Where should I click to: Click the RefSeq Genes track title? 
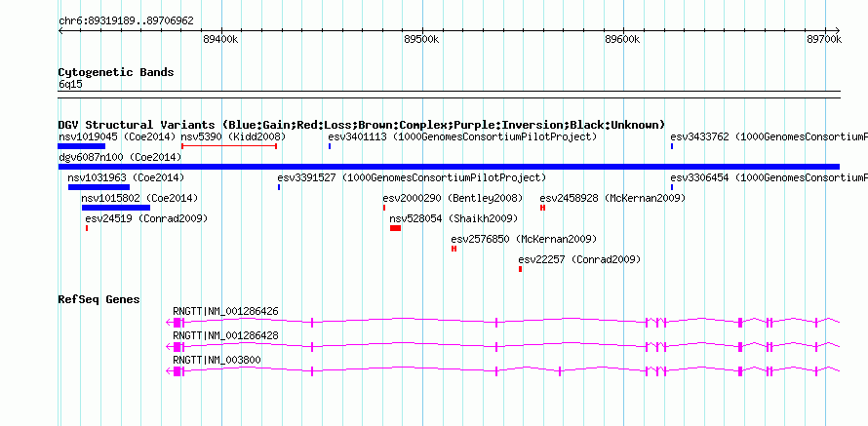pyautogui.click(x=99, y=299)
